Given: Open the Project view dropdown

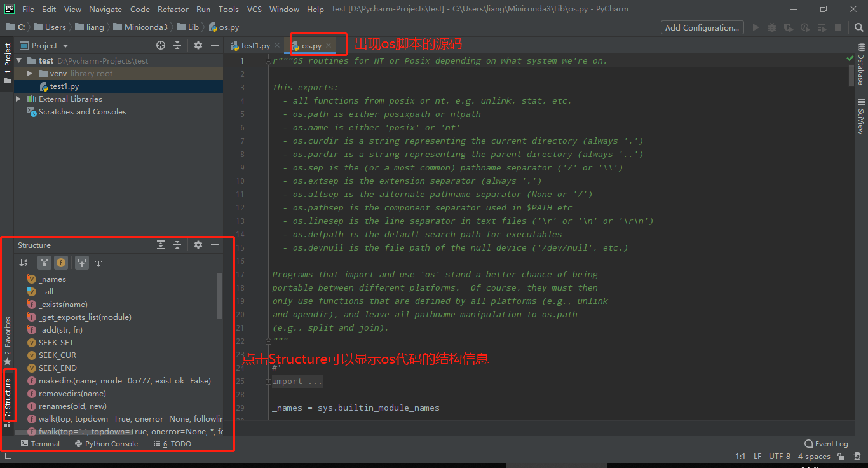Looking at the screenshot, I should click(x=65, y=46).
